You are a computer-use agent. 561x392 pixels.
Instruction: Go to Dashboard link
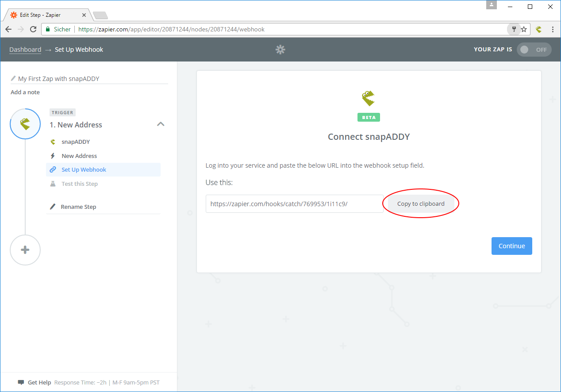[25, 50]
